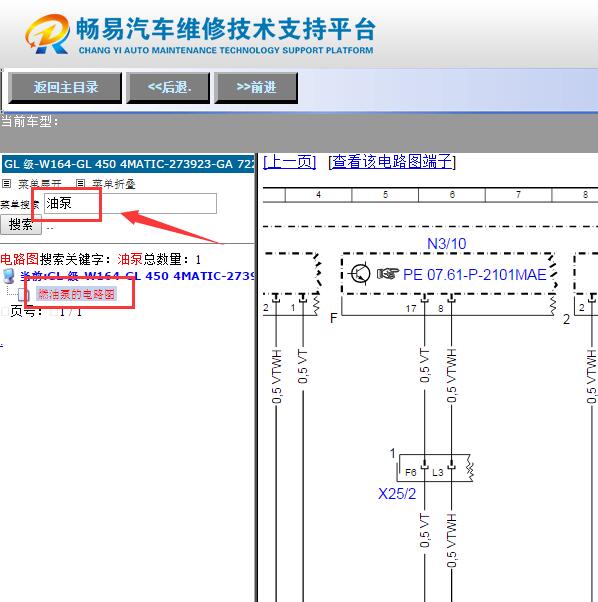Click the document icon beside 燃油泵的电路图
598x602 pixels.
23,295
